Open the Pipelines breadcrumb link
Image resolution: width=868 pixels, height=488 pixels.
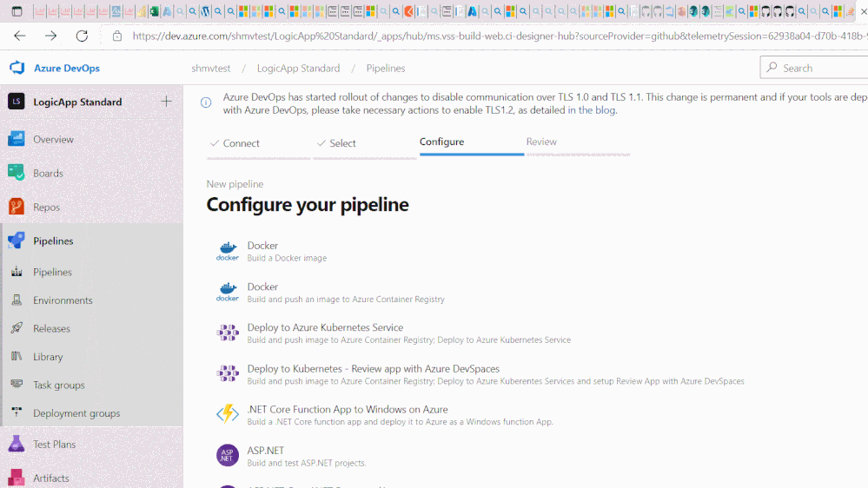pyautogui.click(x=386, y=68)
